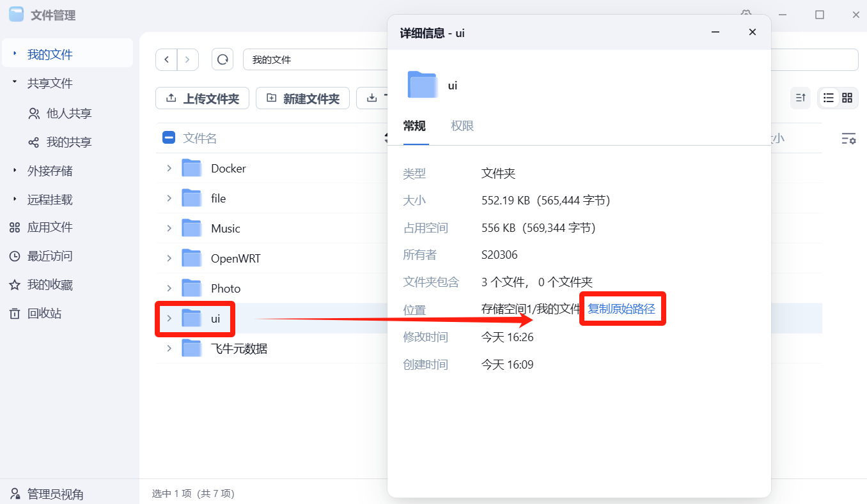
Task: Switch to grid view layout
Action: [847, 98]
